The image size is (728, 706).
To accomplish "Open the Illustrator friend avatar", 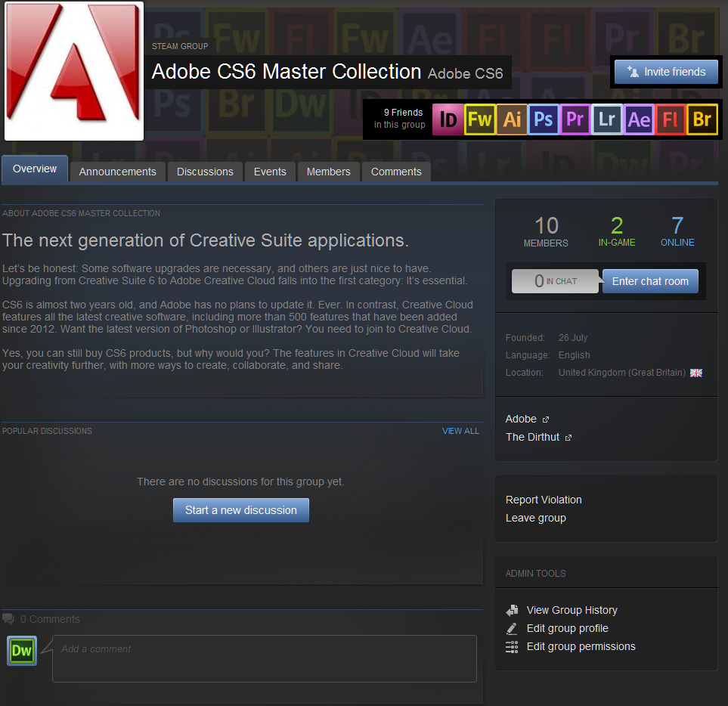I will point(512,119).
